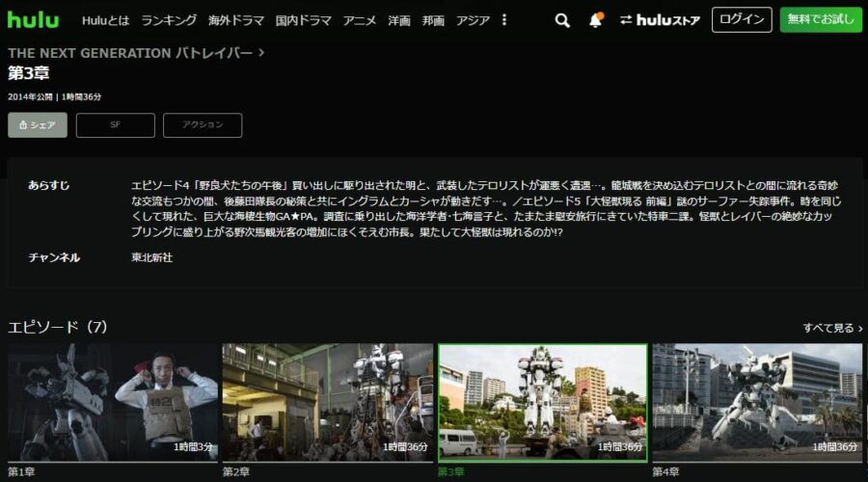
Task: Click すべて見る to view all episodes
Action: [x=832, y=328]
